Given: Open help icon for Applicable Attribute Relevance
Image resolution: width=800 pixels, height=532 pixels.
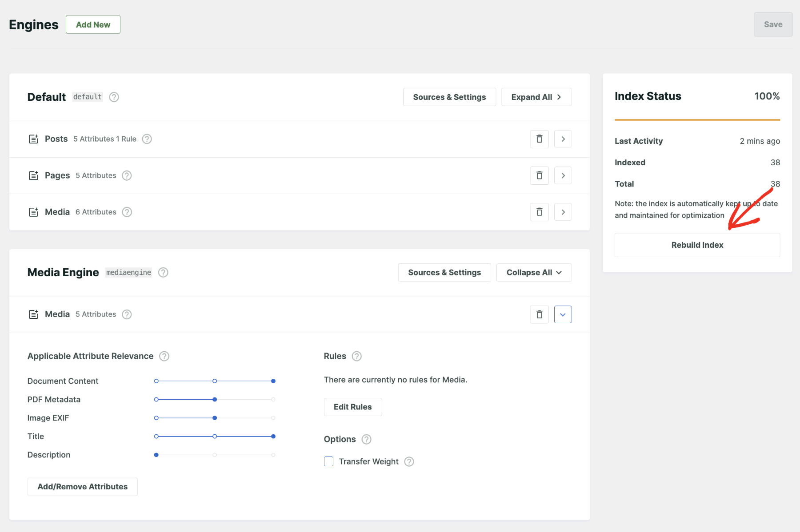Looking at the screenshot, I should (164, 356).
